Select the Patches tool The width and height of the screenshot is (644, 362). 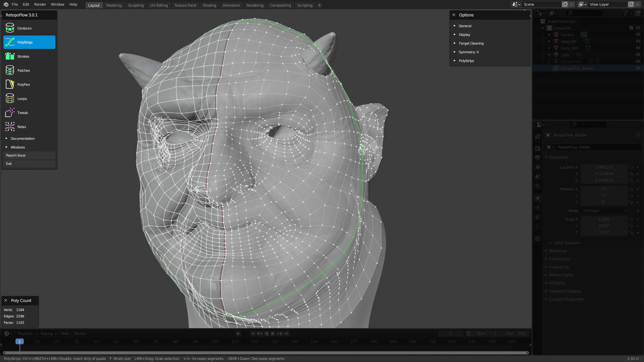[x=23, y=70]
